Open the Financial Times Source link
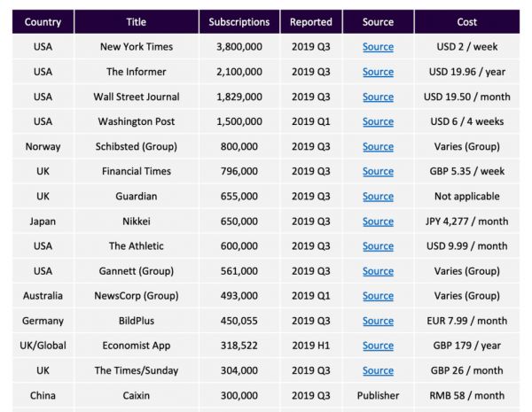This screenshot has width=532, height=412. tap(378, 171)
